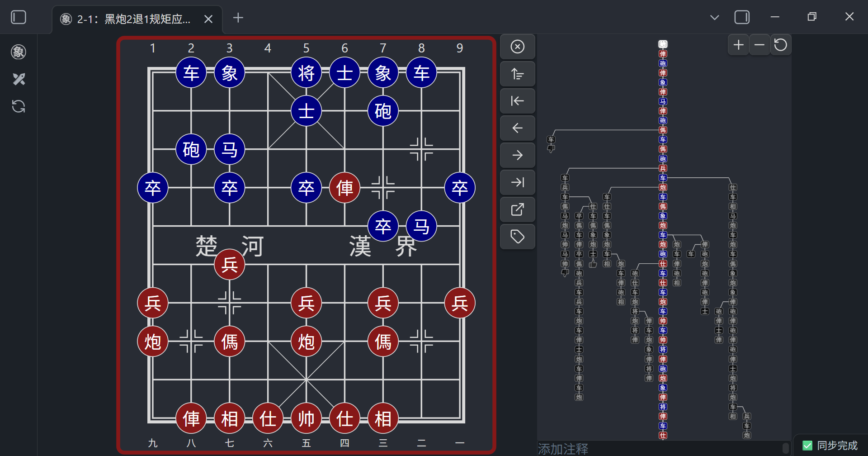The height and width of the screenshot is (456, 868).
Task: Select the crossed-tools edit icon in sidebar
Action: (18, 79)
